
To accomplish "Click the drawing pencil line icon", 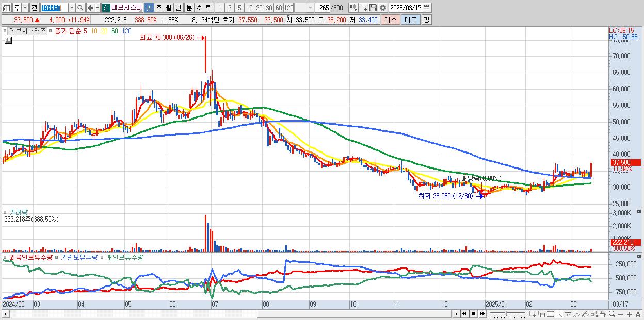I will pyautogui.click(x=585, y=314).
